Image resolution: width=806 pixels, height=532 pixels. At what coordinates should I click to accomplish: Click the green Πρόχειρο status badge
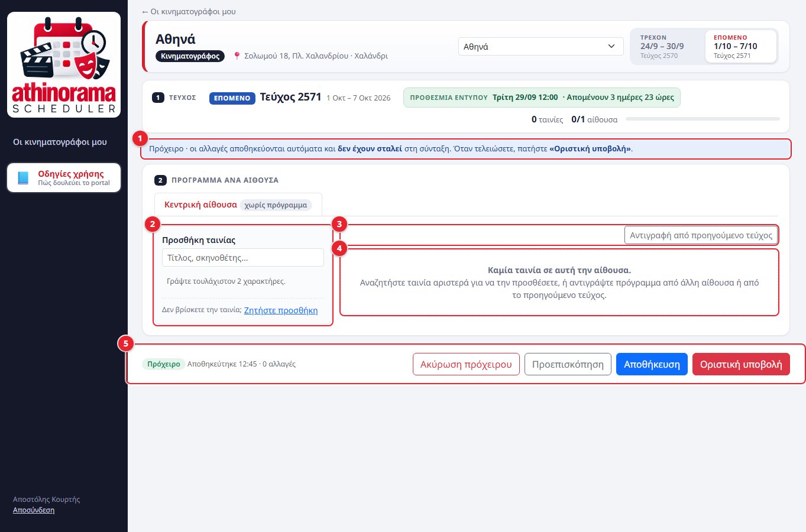tap(163, 364)
